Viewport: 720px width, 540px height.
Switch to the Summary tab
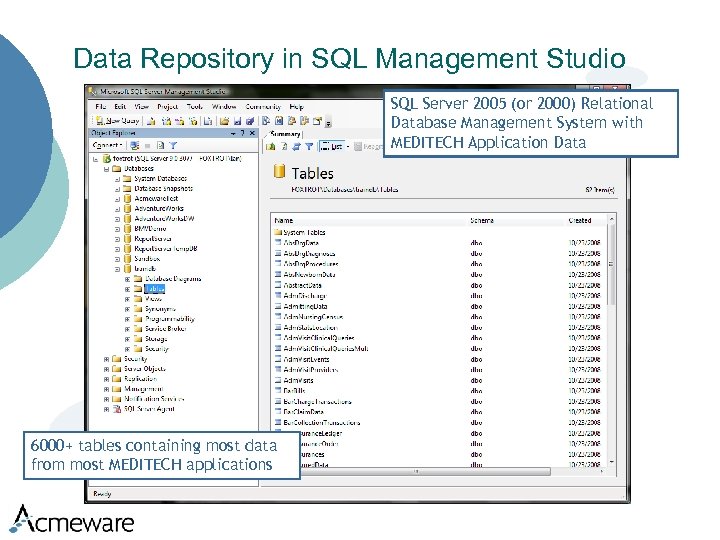coord(285,134)
